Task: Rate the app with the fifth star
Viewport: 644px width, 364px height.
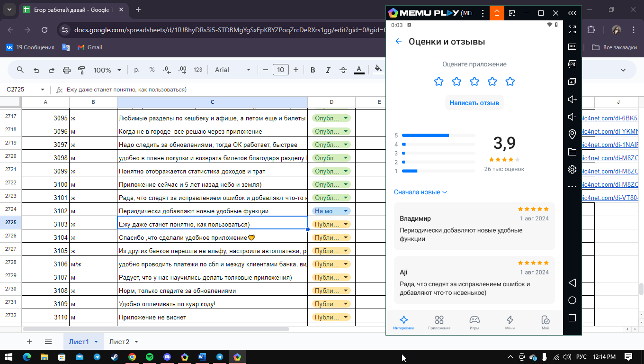Action: pyautogui.click(x=510, y=82)
